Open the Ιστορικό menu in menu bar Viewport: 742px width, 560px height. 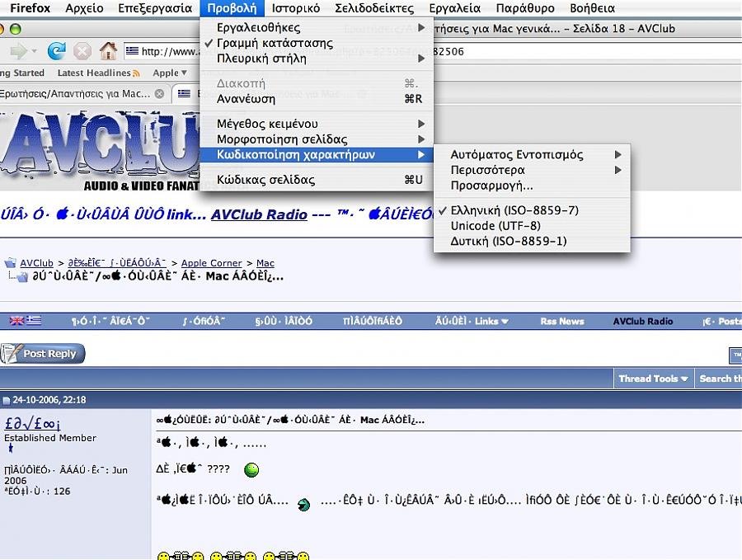296,8
